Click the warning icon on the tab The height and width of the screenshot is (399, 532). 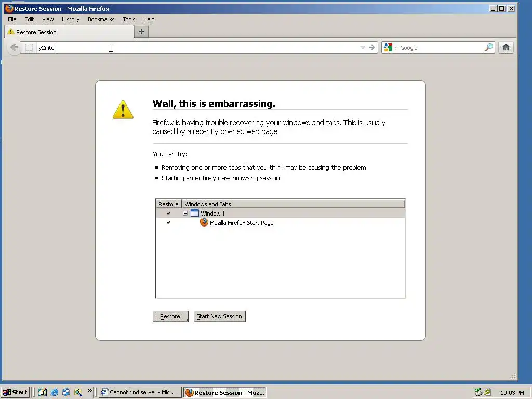[11, 32]
